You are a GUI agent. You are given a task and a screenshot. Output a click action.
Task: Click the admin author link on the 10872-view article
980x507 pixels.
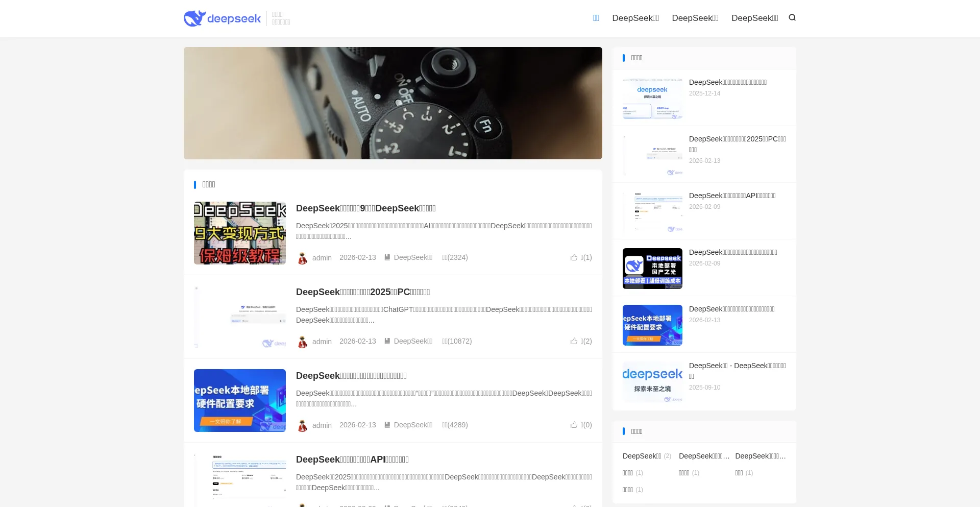322,342
